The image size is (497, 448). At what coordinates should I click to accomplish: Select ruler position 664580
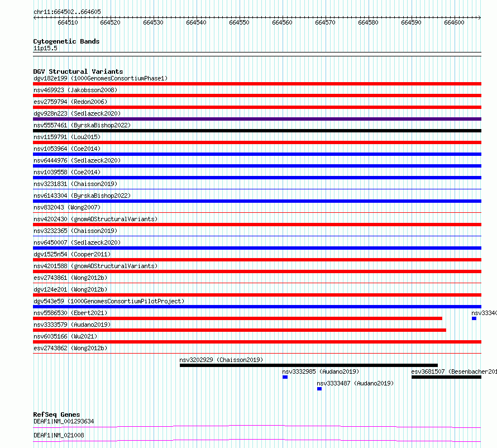click(368, 22)
